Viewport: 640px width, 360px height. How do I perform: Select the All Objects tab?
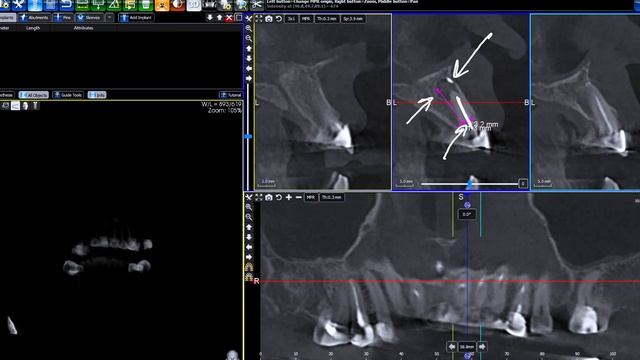(33, 95)
